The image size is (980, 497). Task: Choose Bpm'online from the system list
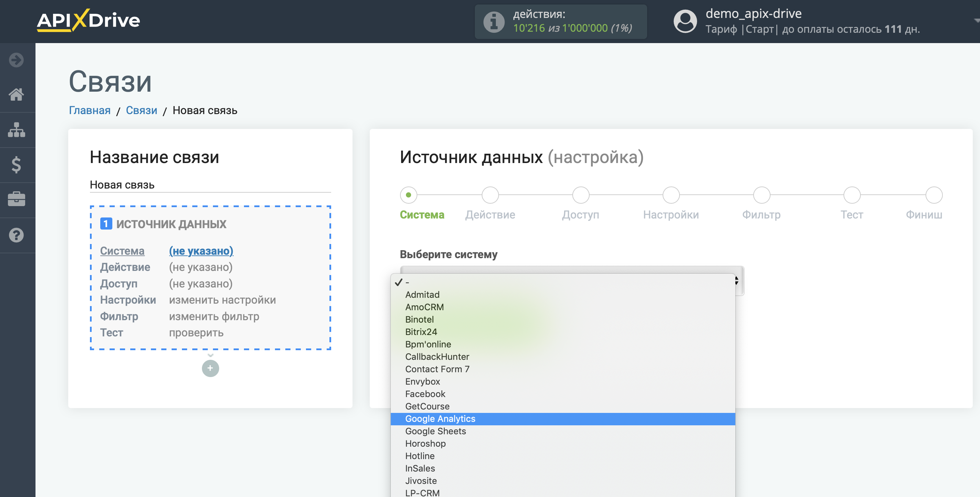[x=563, y=344]
